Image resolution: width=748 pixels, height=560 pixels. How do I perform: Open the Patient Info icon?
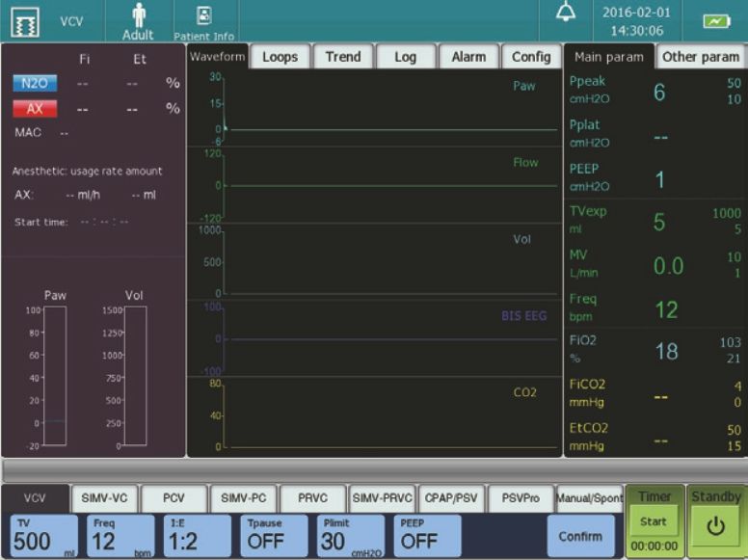pyautogui.click(x=203, y=21)
